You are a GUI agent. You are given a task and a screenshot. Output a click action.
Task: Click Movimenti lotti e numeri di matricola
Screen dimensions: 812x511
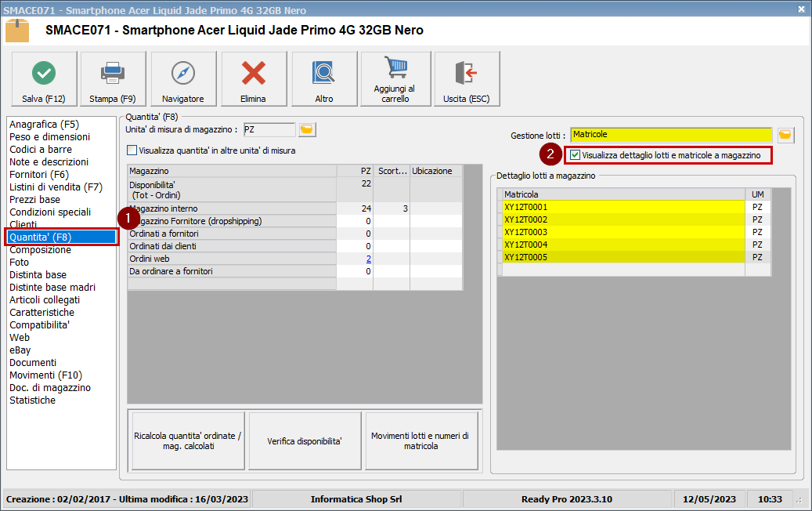421,440
